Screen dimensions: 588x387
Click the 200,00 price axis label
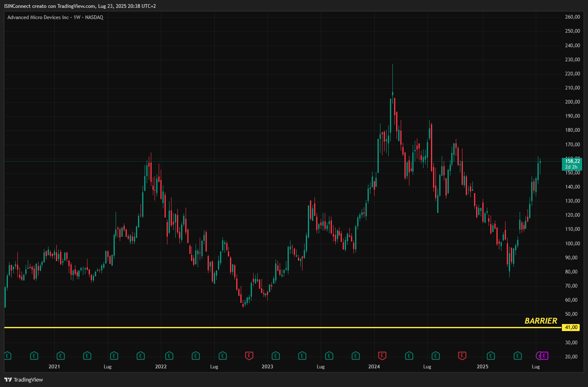[x=572, y=102]
